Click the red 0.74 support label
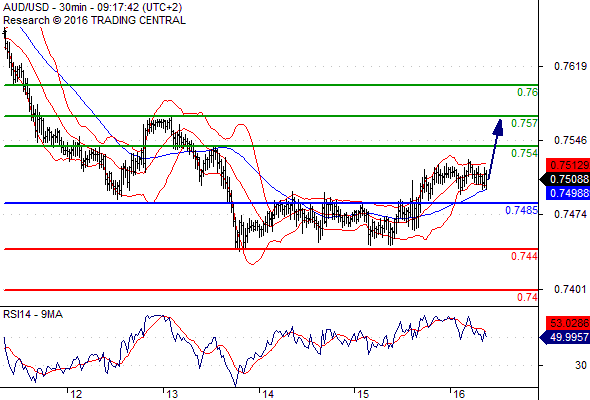This screenshot has width=590, height=400. click(527, 297)
